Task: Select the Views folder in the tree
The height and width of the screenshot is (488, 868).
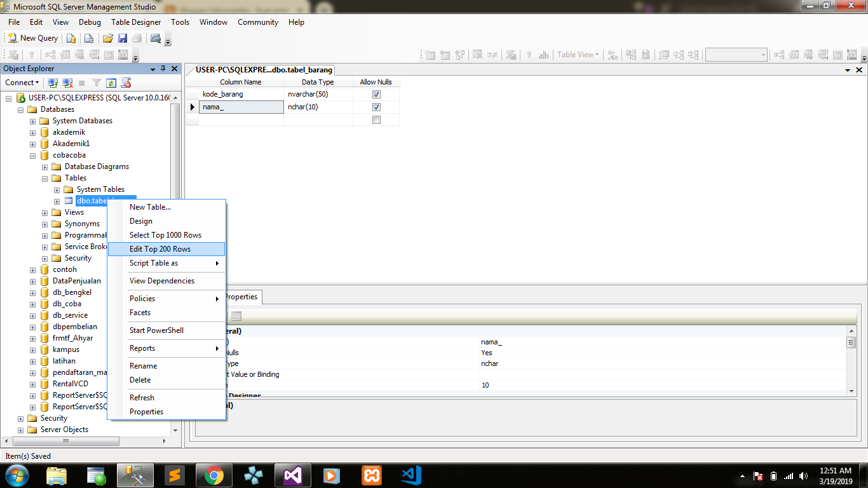Action: click(74, 212)
